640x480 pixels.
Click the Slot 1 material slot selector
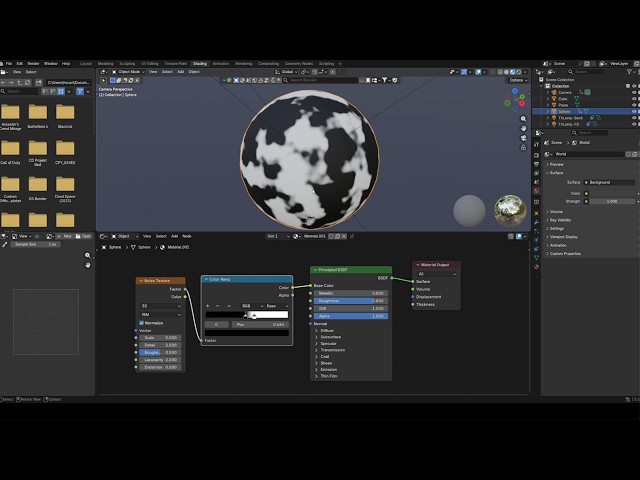[278, 236]
